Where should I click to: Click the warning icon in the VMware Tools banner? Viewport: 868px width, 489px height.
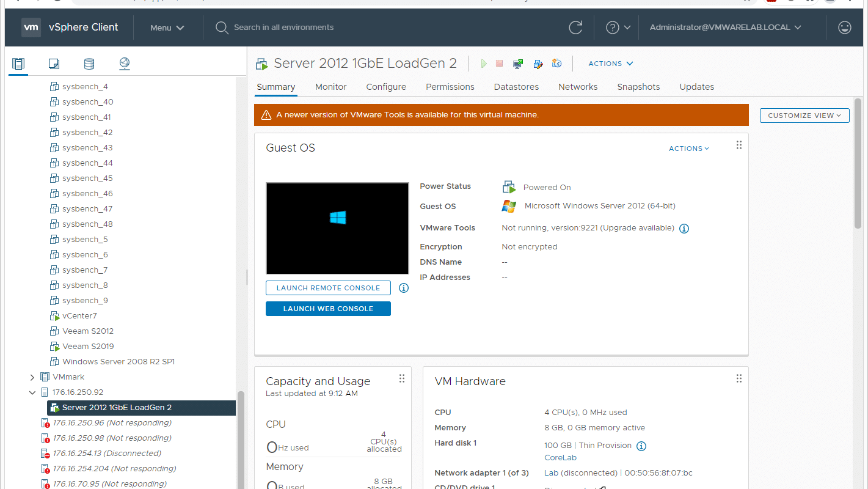point(266,115)
